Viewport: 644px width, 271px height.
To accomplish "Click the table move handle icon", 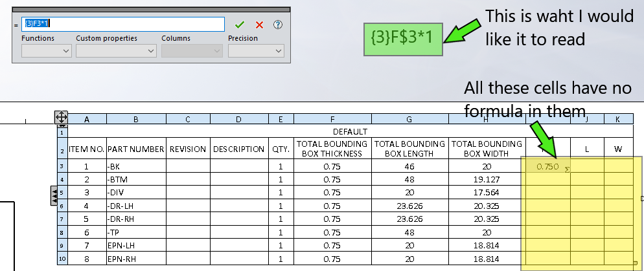I will coord(60,118).
